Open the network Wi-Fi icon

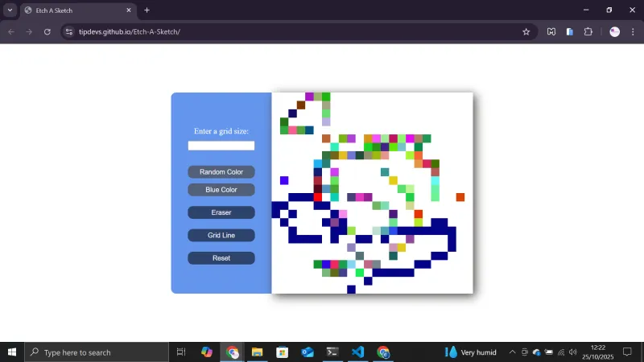click(x=561, y=352)
